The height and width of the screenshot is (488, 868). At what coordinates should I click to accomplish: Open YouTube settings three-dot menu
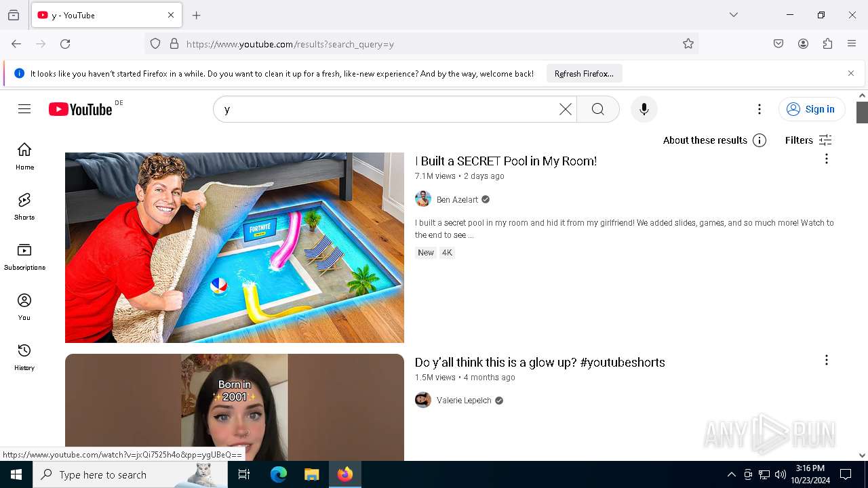coord(759,109)
